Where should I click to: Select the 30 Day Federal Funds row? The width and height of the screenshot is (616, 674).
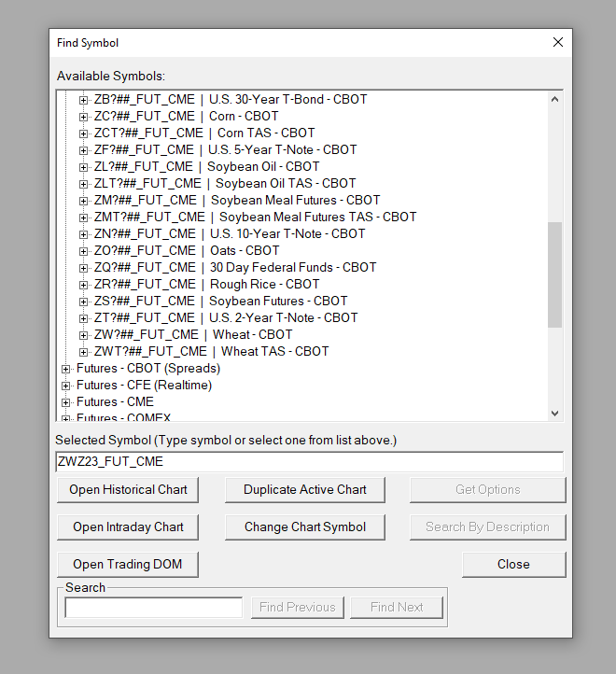click(x=235, y=267)
